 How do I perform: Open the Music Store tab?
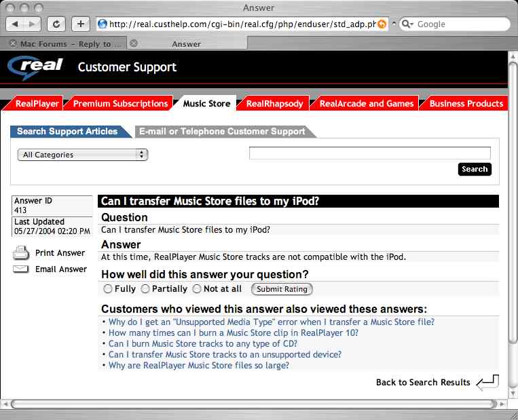(206, 104)
